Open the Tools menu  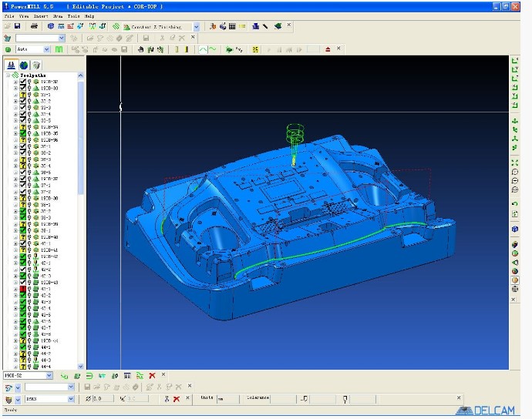pos(73,15)
